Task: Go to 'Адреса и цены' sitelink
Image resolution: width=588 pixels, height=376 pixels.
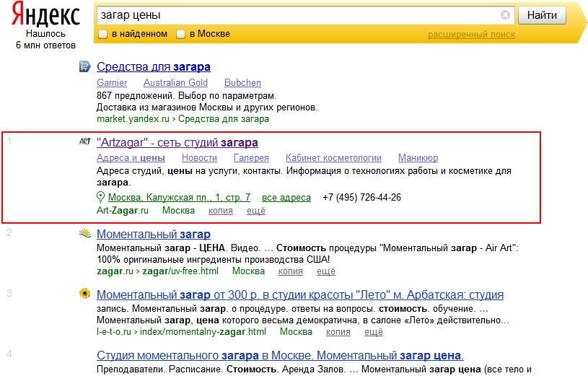Action: point(131,157)
